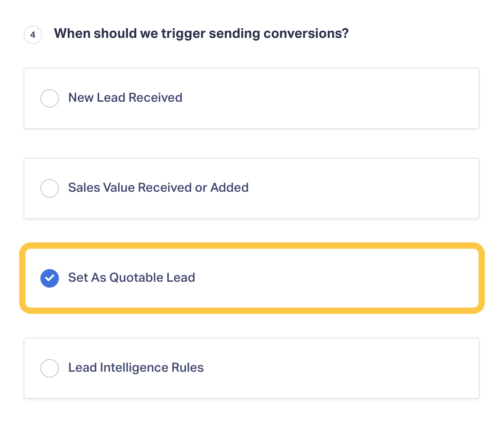Choose the Sales Value Received or Added card
This screenshot has width=504, height=423.
coord(252,188)
